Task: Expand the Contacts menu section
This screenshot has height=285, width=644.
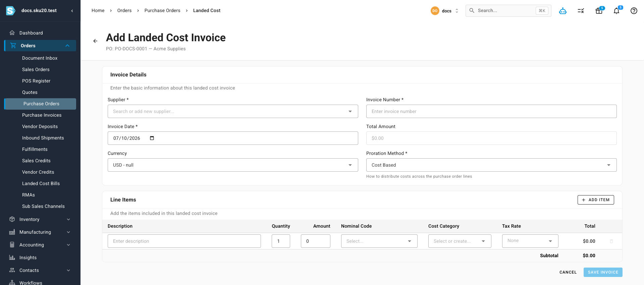Action: pos(68,270)
